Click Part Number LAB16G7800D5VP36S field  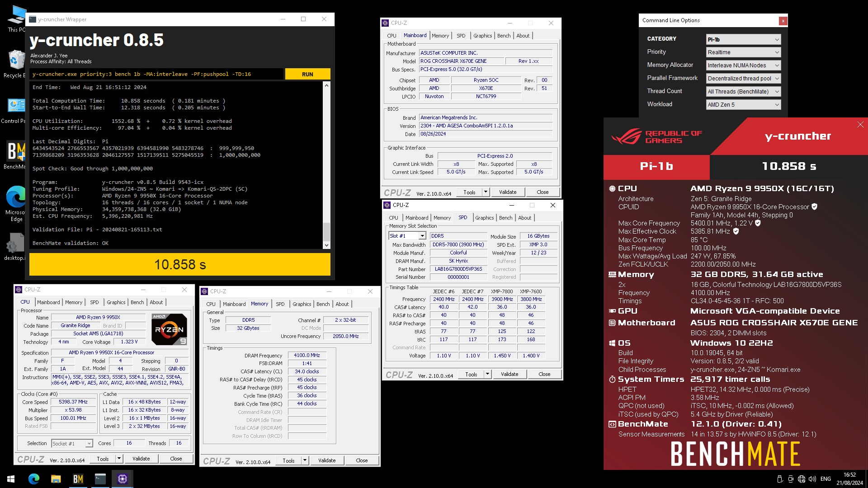(458, 269)
